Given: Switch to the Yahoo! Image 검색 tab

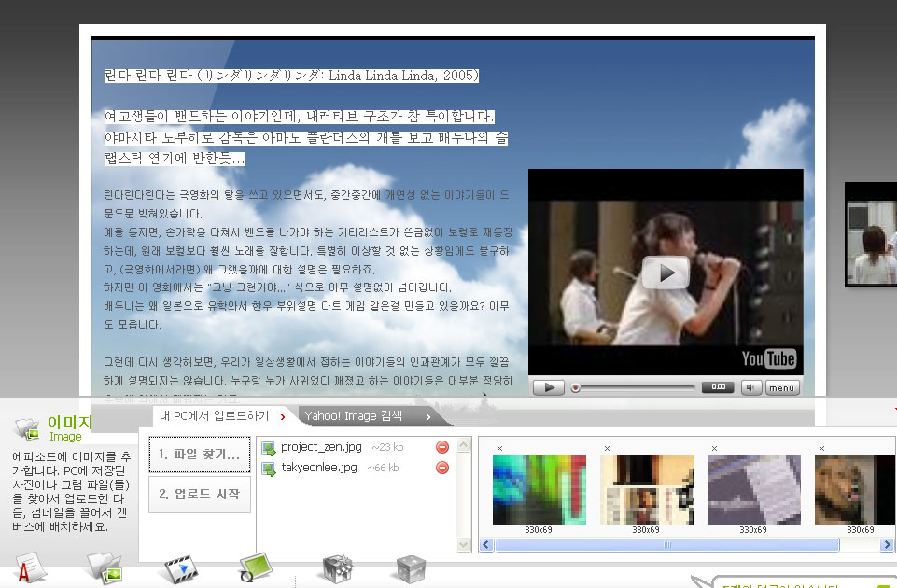Looking at the screenshot, I should tap(366, 416).
